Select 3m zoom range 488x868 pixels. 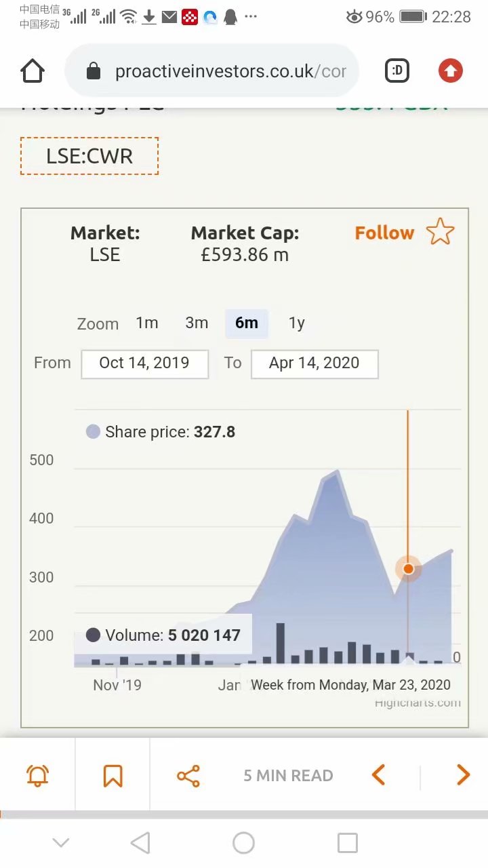197,323
